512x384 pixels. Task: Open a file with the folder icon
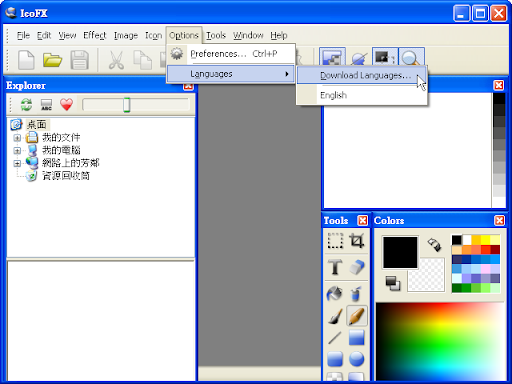point(52,60)
